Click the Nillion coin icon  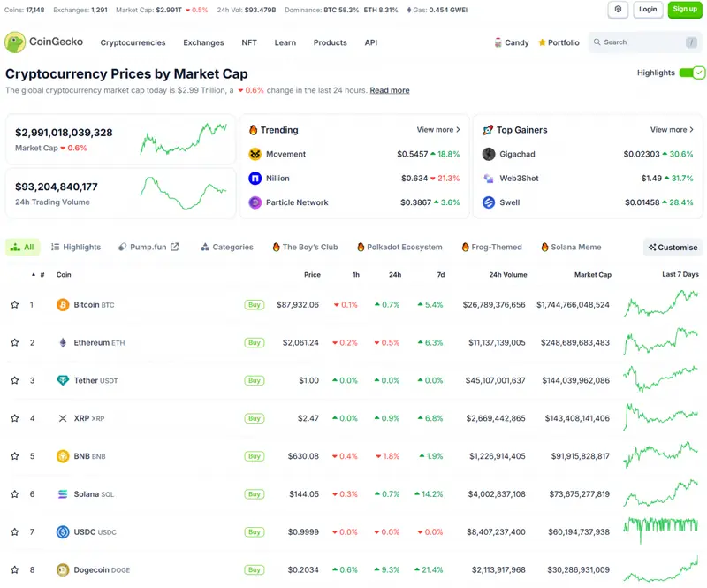pos(255,179)
